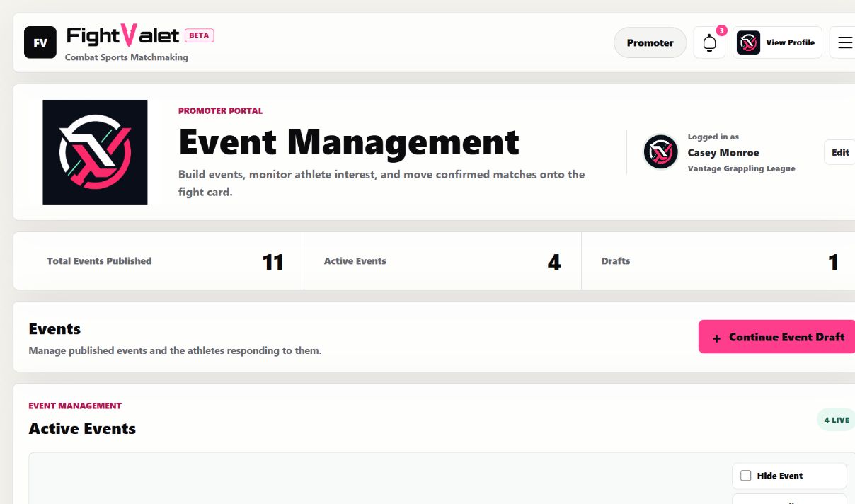Click the Events section heading
Screen dimensions: 855x504
point(54,329)
